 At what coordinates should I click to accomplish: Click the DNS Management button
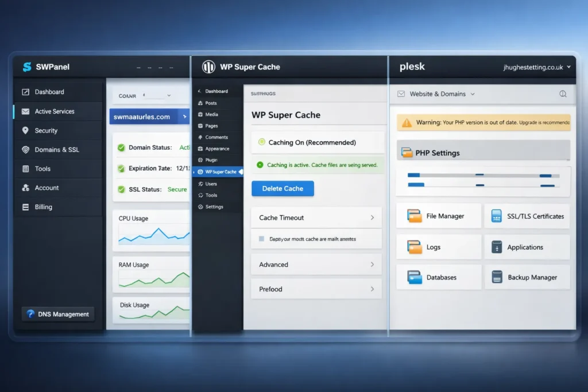tap(58, 314)
